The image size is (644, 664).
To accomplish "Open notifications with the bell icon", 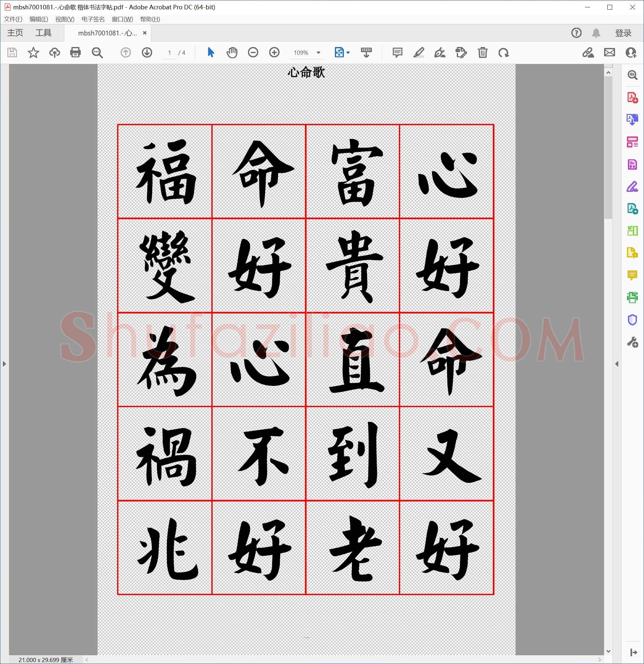I will pos(596,33).
